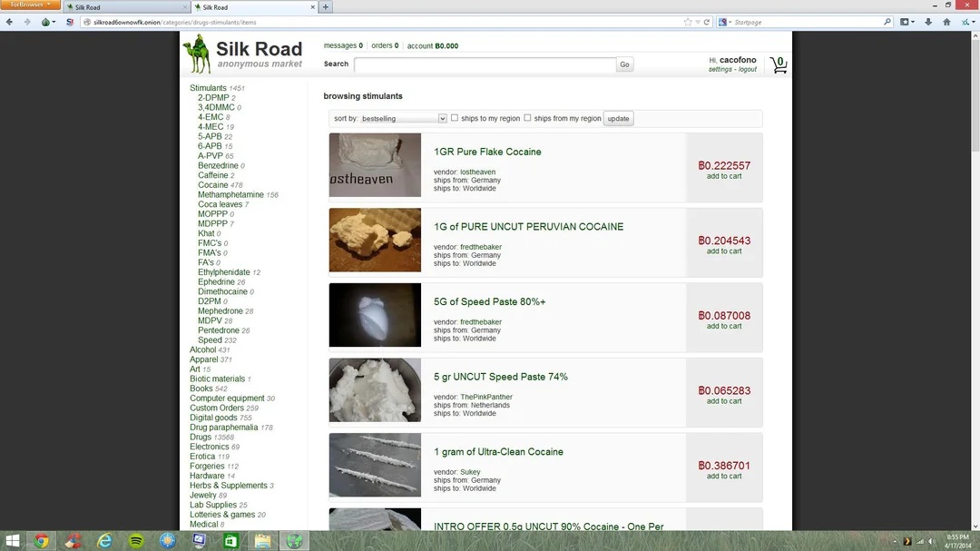The image size is (980, 551).
Task: Open the new tab plus button
Action: [x=326, y=7]
